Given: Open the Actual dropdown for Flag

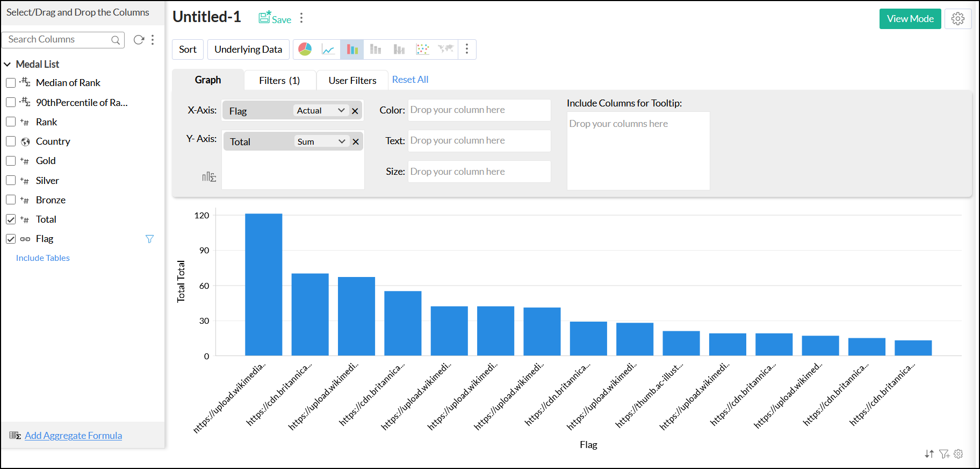Looking at the screenshot, I should pos(321,111).
